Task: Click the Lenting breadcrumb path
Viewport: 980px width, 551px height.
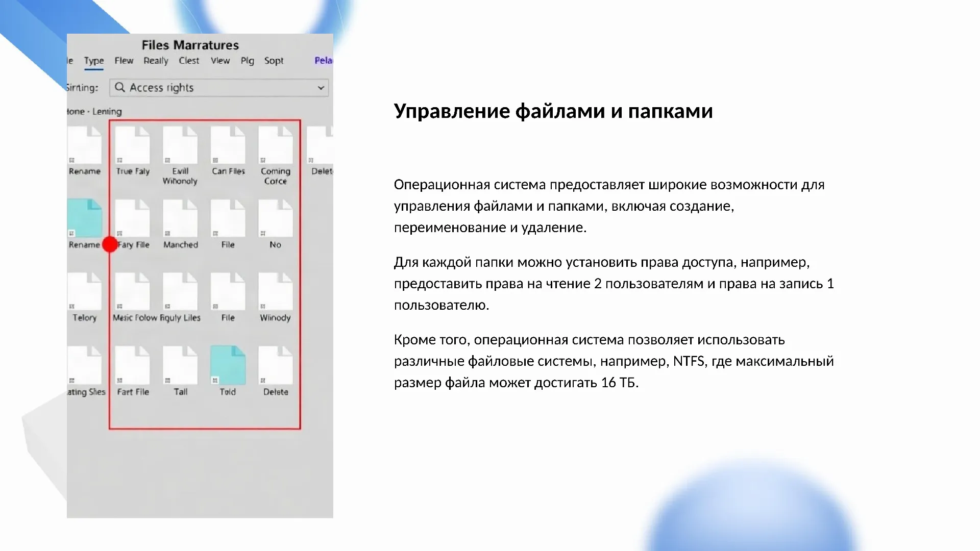Action: [107, 111]
